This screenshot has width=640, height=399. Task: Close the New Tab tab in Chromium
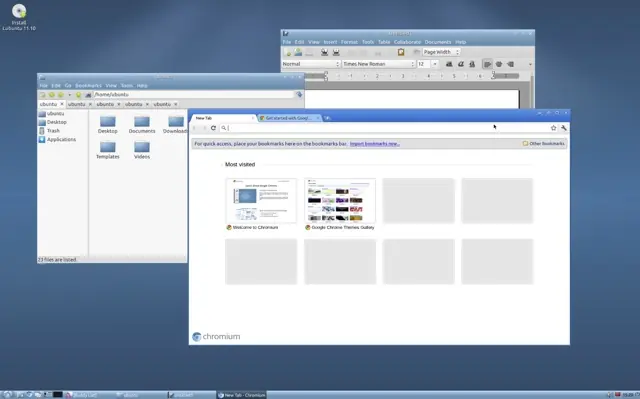[253, 118]
